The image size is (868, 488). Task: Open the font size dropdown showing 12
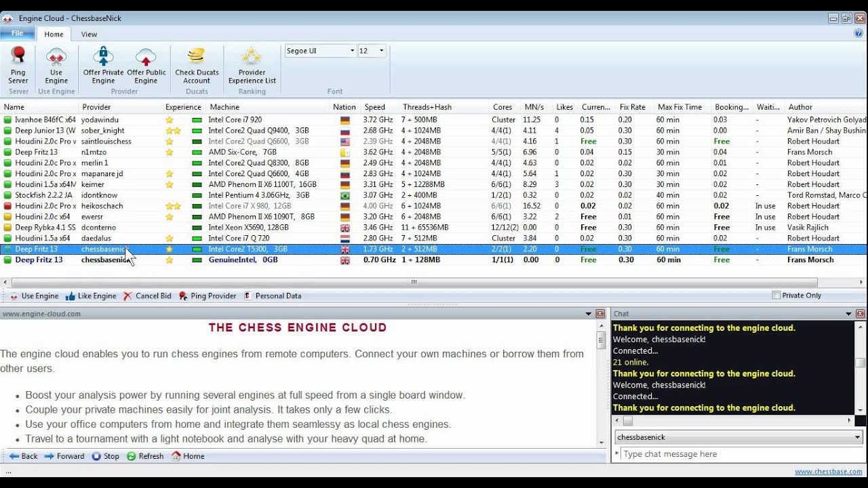(x=381, y=51)
